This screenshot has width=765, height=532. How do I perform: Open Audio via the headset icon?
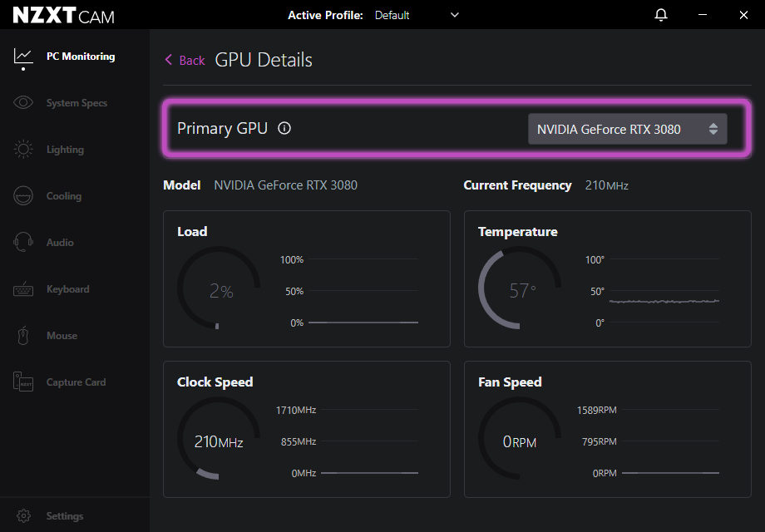point(23,243)
